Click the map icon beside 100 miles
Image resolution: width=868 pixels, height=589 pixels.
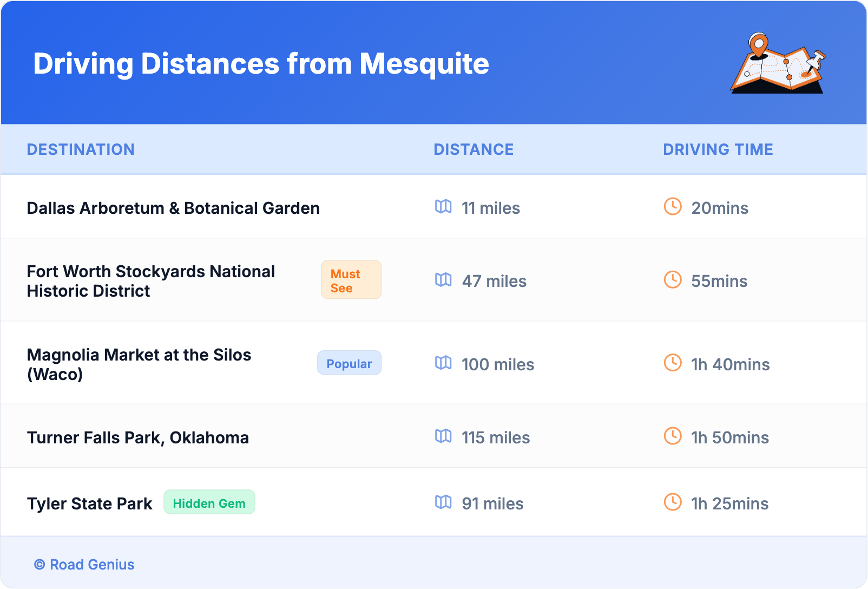pyautogui.click(x=443, y=363)
